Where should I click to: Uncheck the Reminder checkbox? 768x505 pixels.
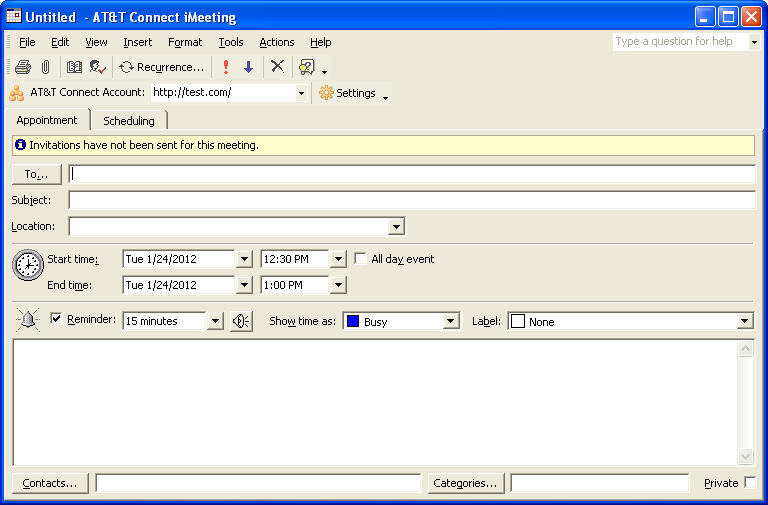tap(56, 319)
